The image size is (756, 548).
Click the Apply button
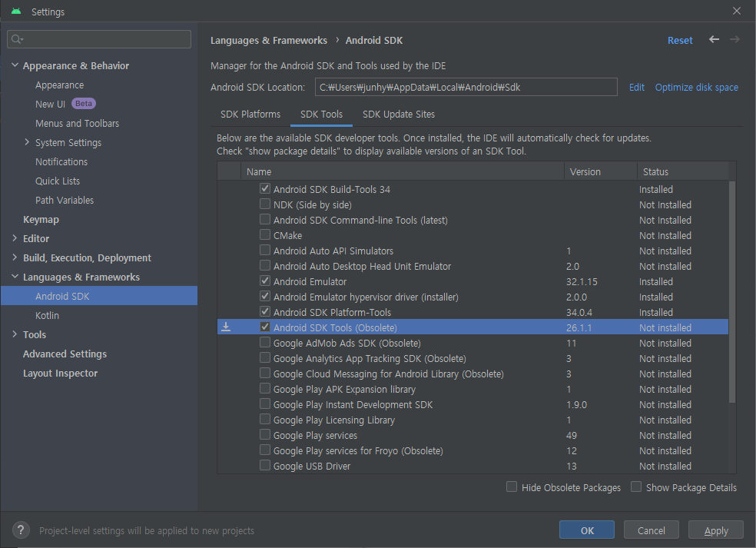(716, 530)
